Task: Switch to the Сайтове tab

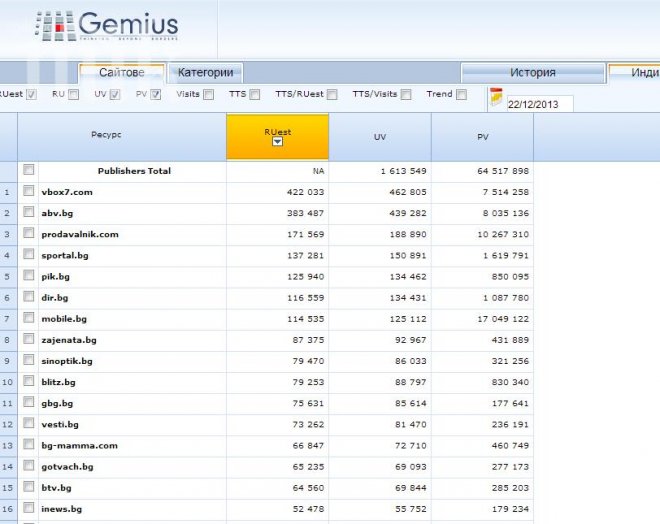Action: [122, 72]
